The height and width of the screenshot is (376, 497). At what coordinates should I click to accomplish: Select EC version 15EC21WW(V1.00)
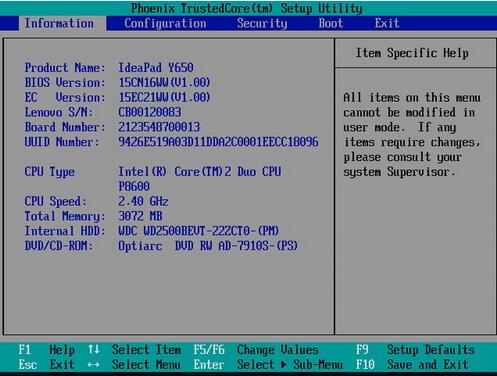click(164, 97)
